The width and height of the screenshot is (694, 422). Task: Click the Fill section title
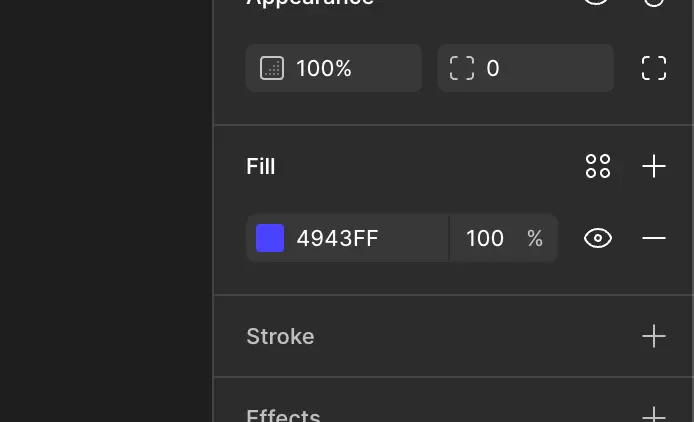261,166
